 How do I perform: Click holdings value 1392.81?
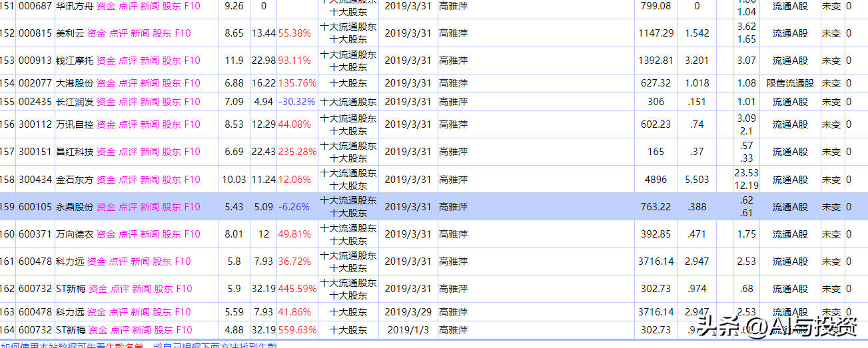(x=655, y=60)
